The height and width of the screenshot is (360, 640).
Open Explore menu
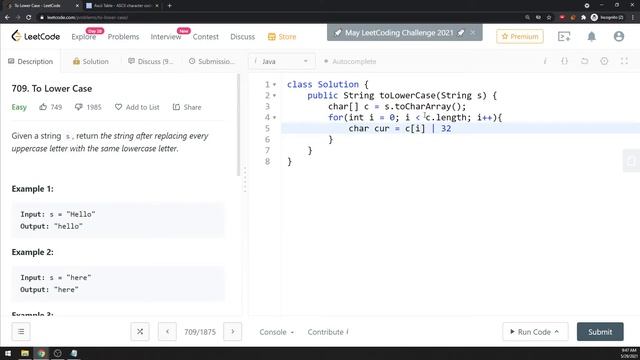(x=84, y=37)
